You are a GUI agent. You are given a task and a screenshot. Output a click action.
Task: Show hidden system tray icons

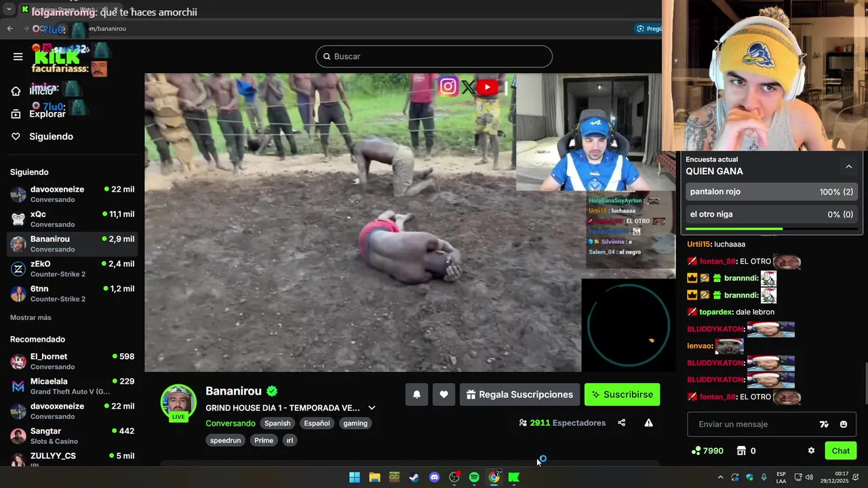point(720,477)
